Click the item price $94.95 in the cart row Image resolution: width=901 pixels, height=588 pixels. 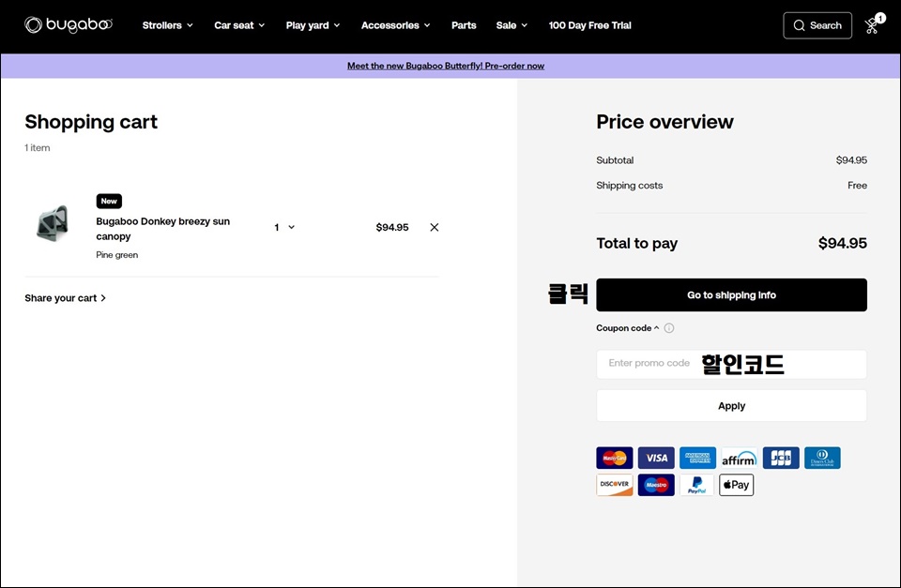click(x=392, y=227)
